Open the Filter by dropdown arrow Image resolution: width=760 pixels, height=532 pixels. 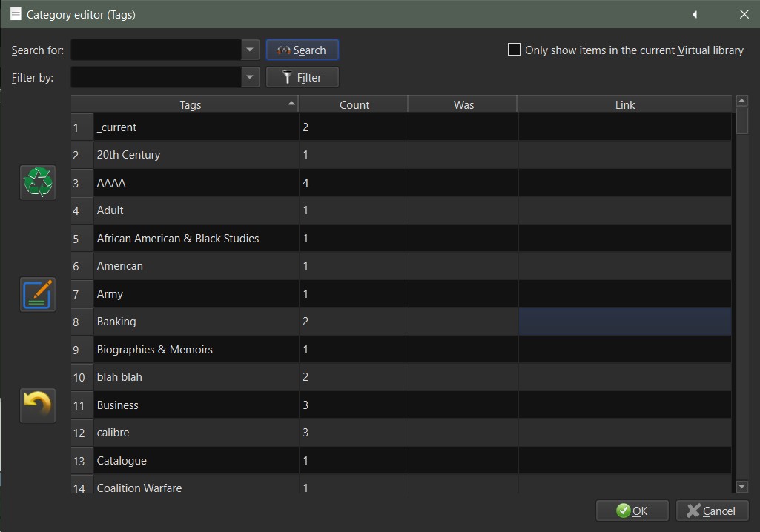click(250, 77)
